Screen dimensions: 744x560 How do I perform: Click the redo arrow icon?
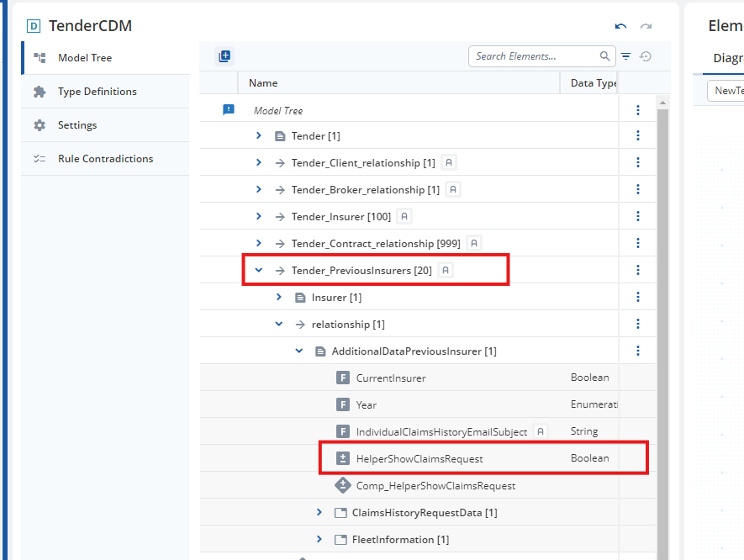tap(646, 27)
